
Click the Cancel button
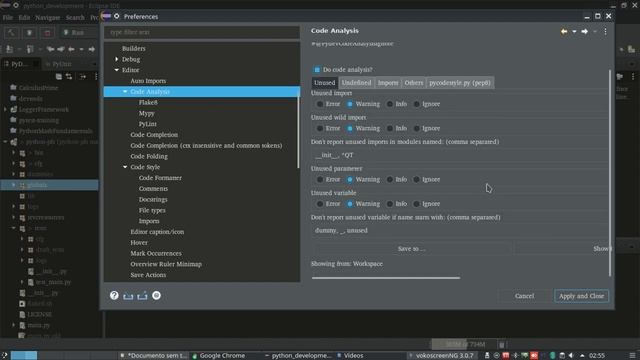(x=524, y=296)
